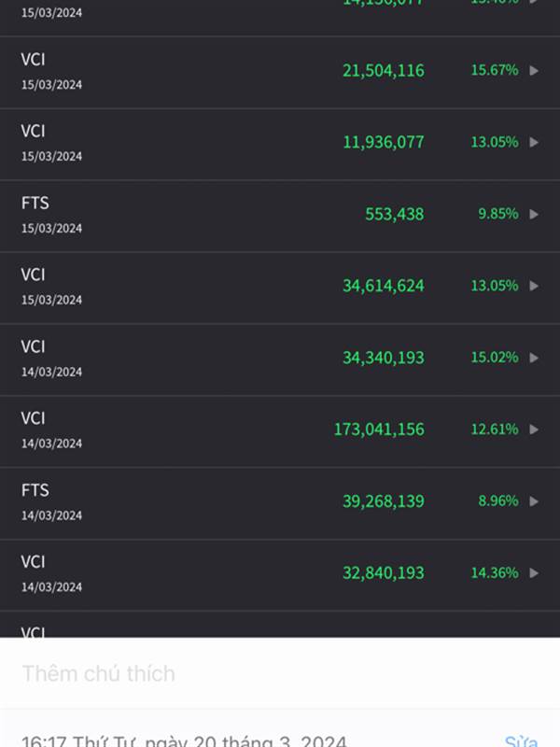The image size is (560, 747).
Task: Open the arrow next to 8.96%
Action: click(534, 501)
